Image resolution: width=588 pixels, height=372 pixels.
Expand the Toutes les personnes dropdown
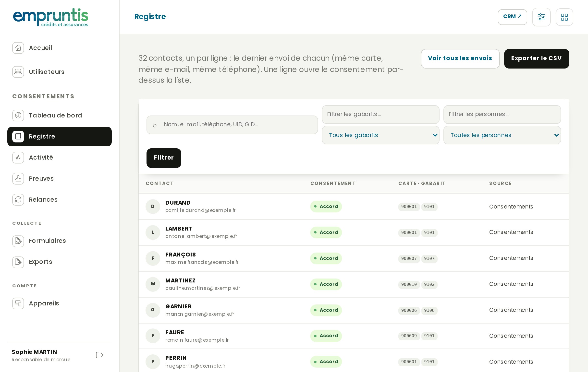point(502,135)
